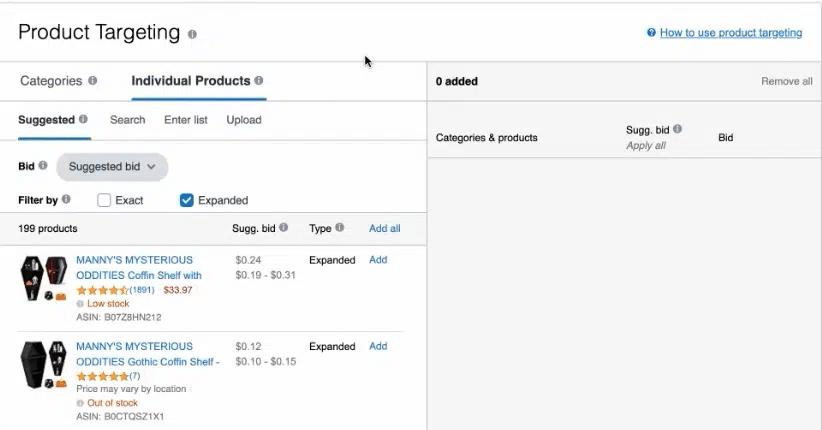
Task: Click info icon next to Product Targeting title
Action: pos(192,34)
